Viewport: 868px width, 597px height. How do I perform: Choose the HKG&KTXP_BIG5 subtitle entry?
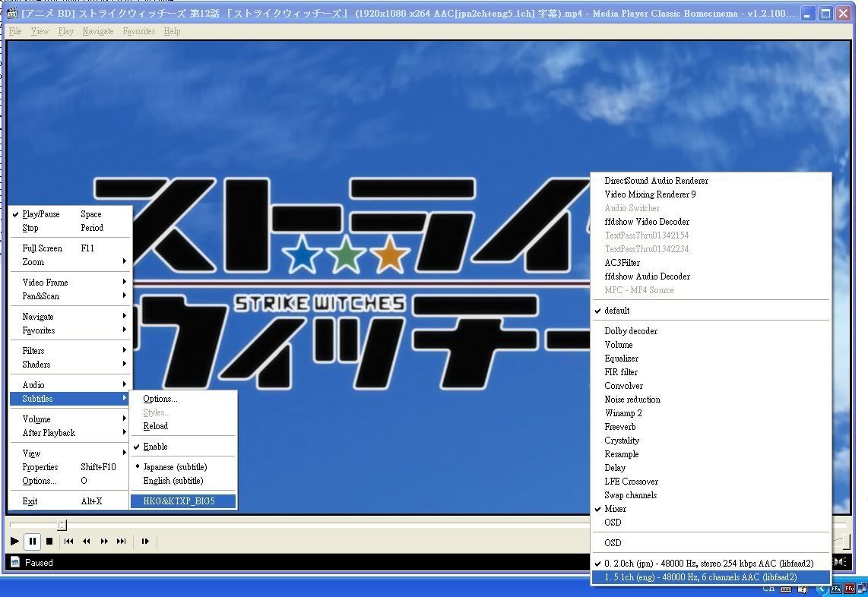(183, 501)
